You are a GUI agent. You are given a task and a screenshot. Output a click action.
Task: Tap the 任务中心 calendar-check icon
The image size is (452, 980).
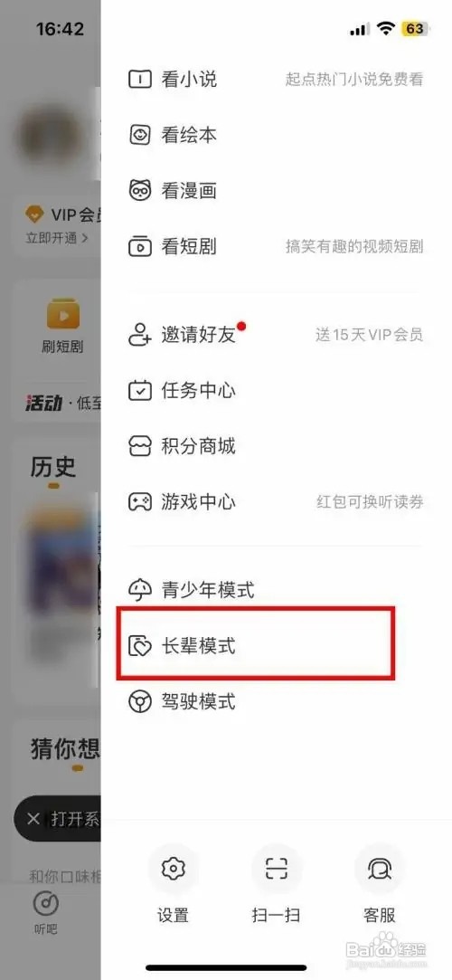point(140,391)
